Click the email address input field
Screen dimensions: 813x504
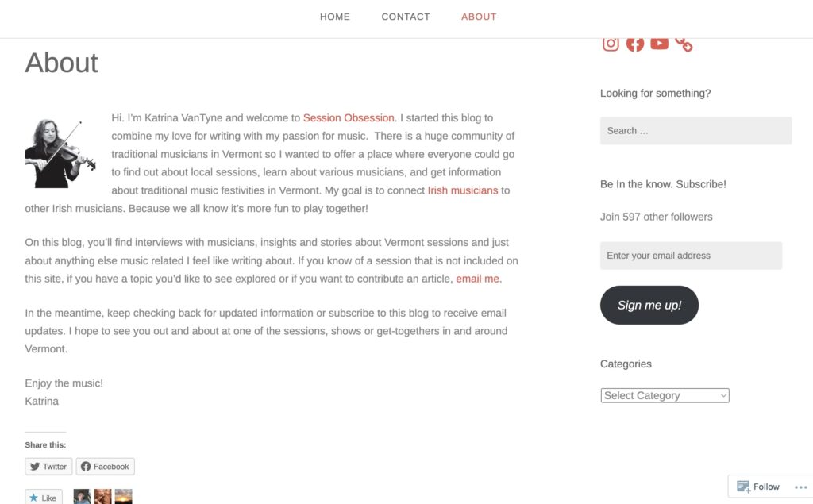point(691,256)
